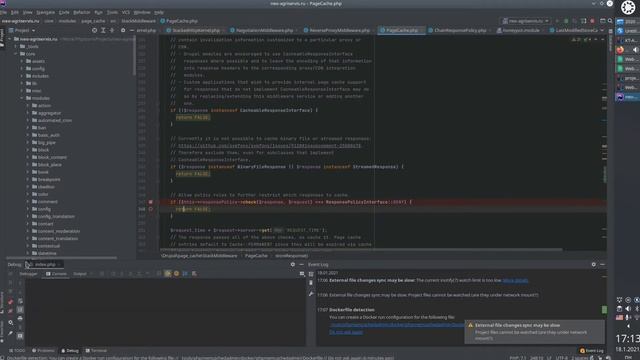Expand the config_translation folder

click(28, 216)
